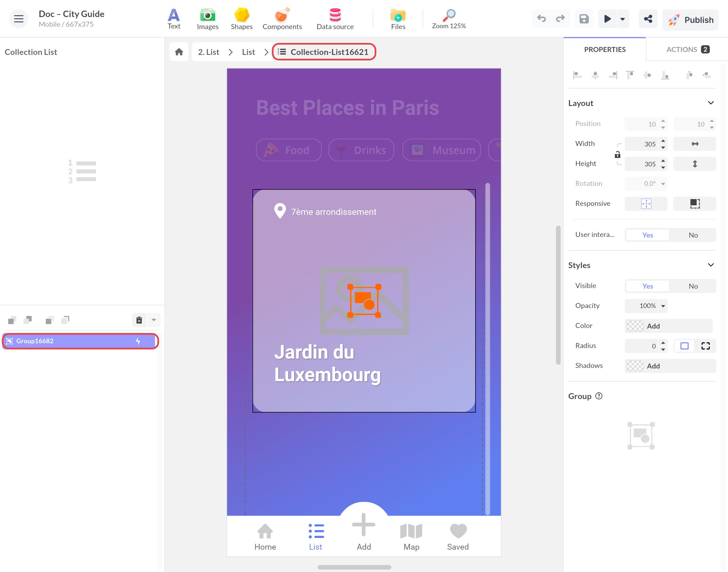Open the actions bolt on Group16682
This screenshot has width=728, height=572.
point(138,341)
